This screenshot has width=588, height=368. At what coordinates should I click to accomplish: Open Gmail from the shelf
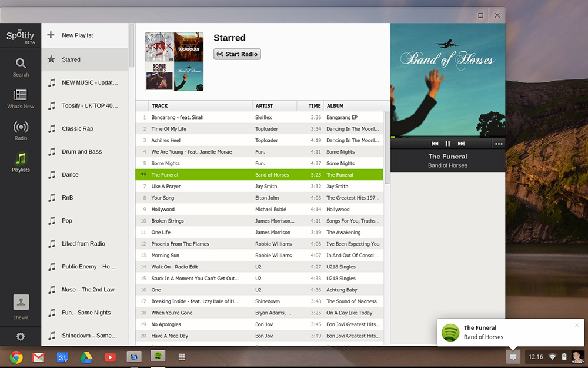[x=38, y=357]
